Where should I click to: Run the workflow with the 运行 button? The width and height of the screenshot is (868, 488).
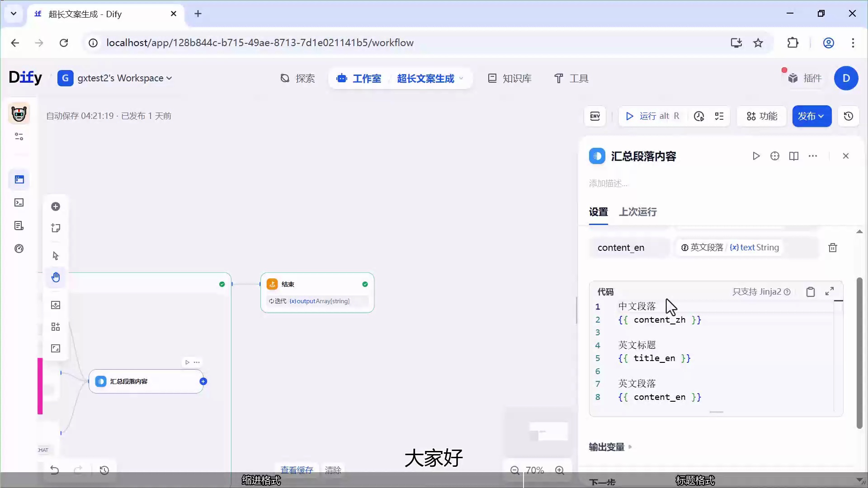653,116
